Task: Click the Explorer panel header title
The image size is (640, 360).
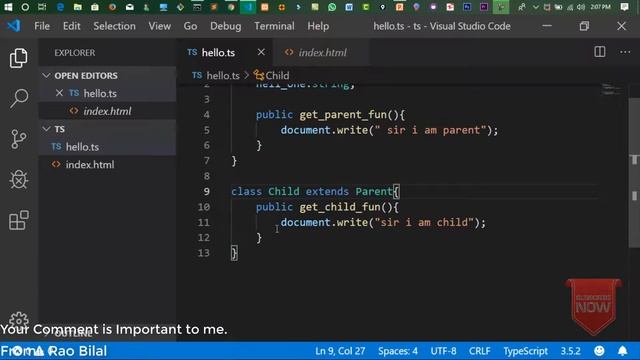Action: (75, 53)
